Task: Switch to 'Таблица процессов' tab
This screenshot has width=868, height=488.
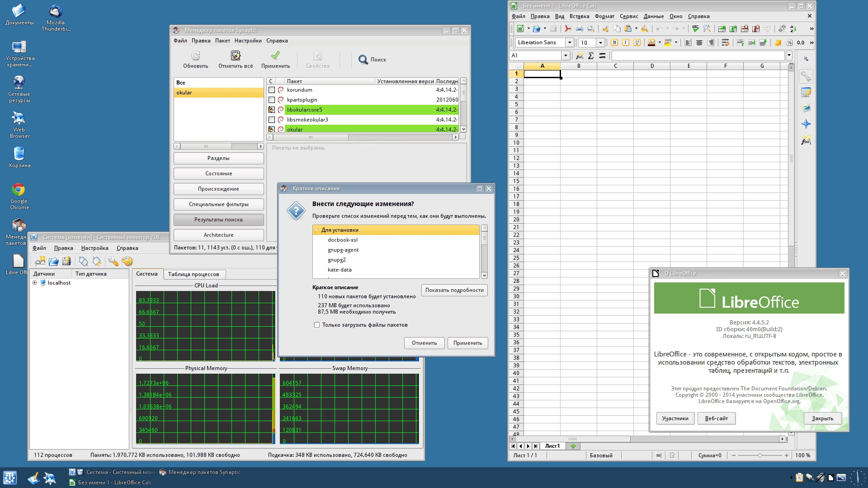Action: point(193,274)
